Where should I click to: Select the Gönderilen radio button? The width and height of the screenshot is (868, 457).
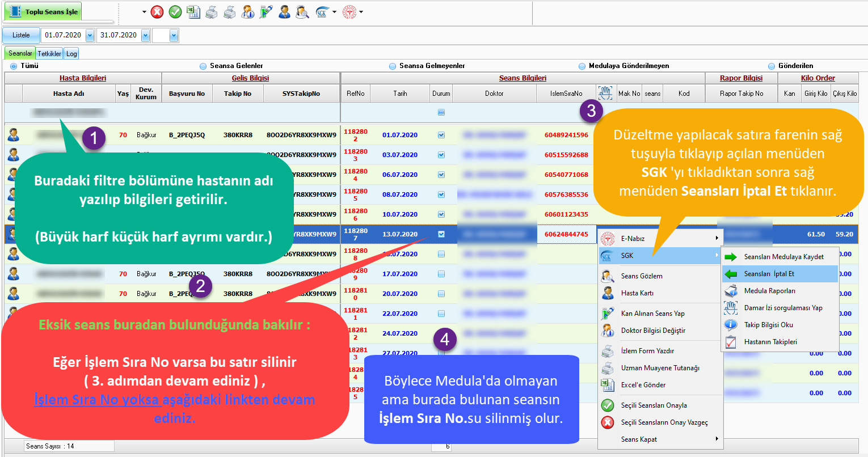pos(772,66)
